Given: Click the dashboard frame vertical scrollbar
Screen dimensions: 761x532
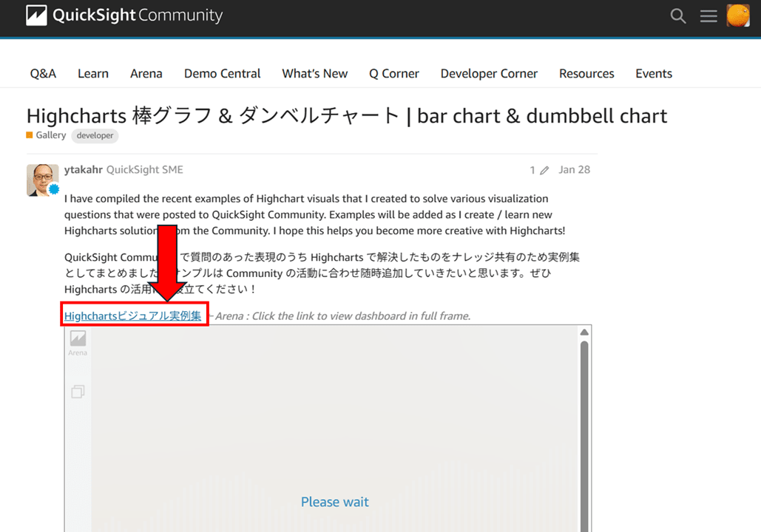Looking at the screenshot, I should (584, 437).
